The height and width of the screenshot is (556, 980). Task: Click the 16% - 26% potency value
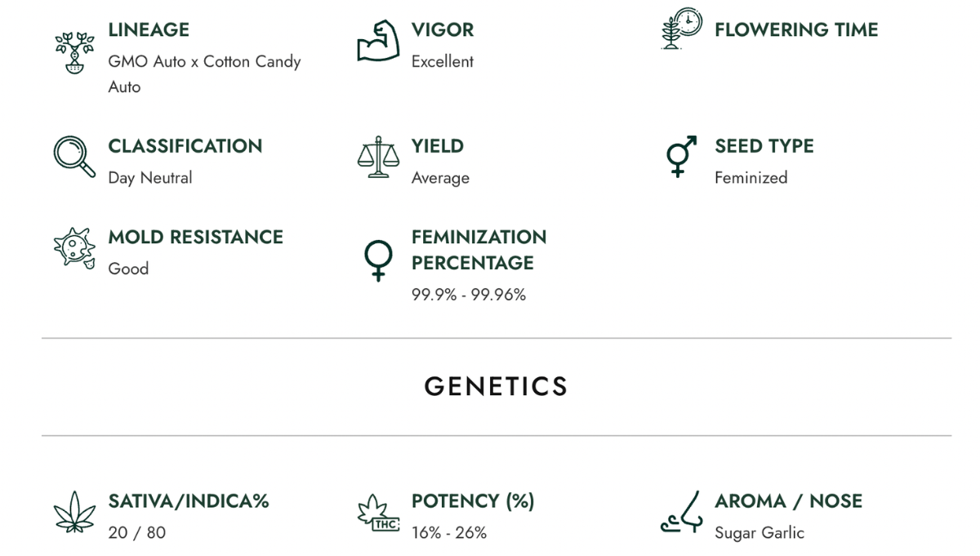tap(448, 533)
